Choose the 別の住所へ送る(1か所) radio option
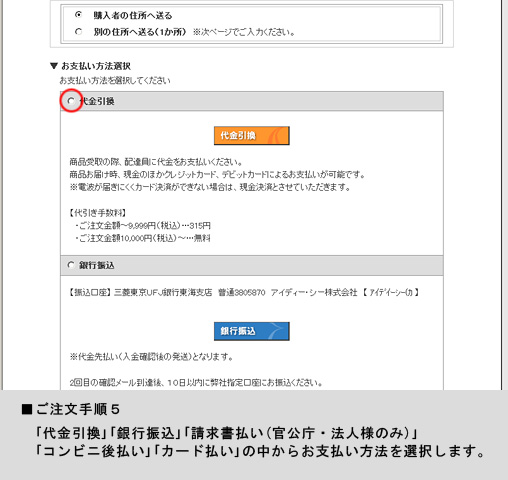 (x=78, y=32)
